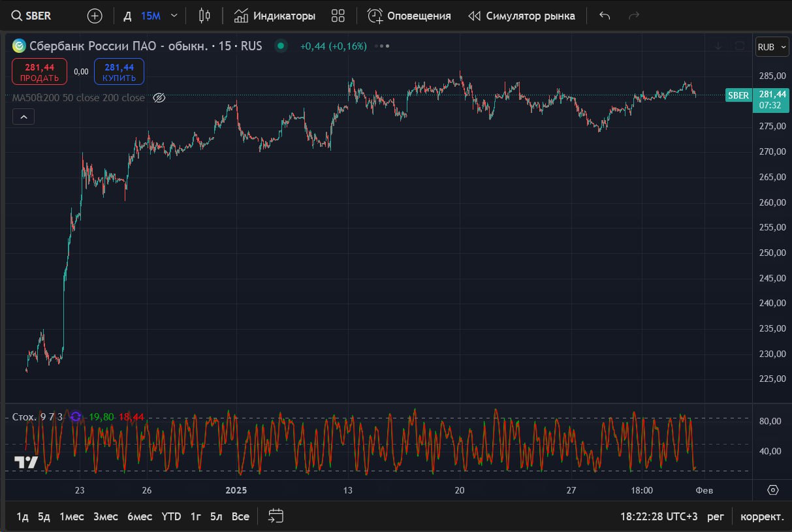
Task: Expand the timeframe dropdown chevron
Action: pyautogui.click(x=174, y=16)
